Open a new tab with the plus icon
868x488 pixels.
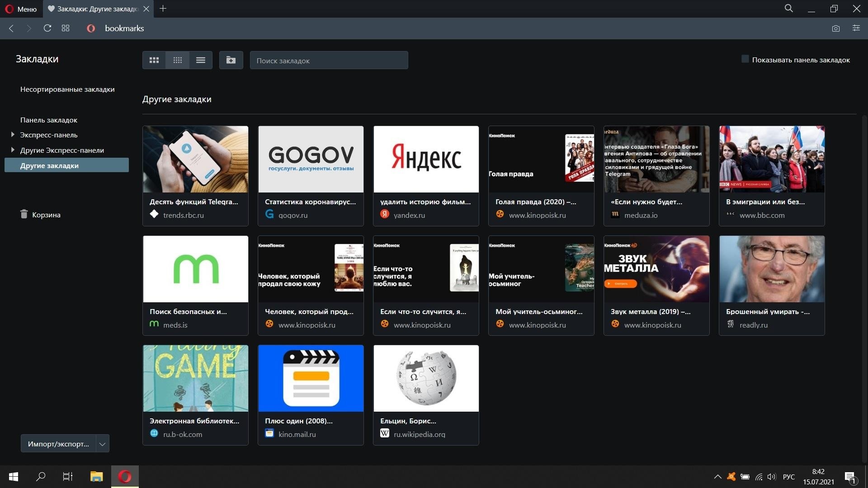[x=163, y=9]
